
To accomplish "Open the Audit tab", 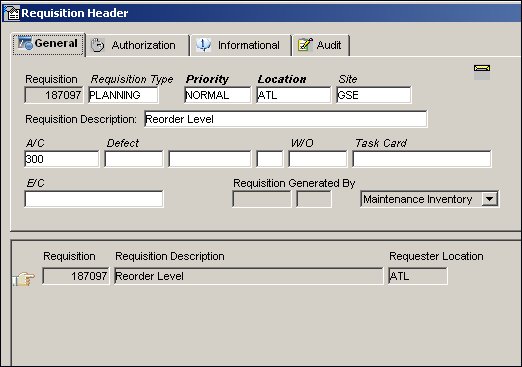I will [321, 45].
